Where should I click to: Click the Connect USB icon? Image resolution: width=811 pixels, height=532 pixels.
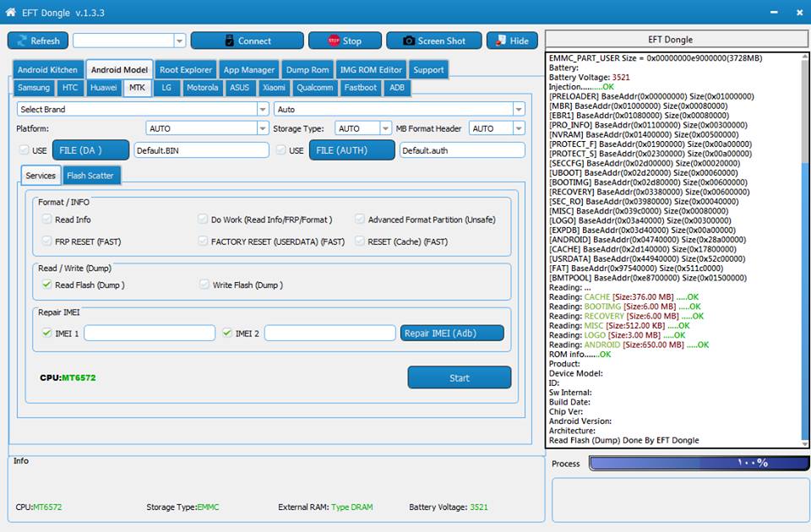(230, 41)
